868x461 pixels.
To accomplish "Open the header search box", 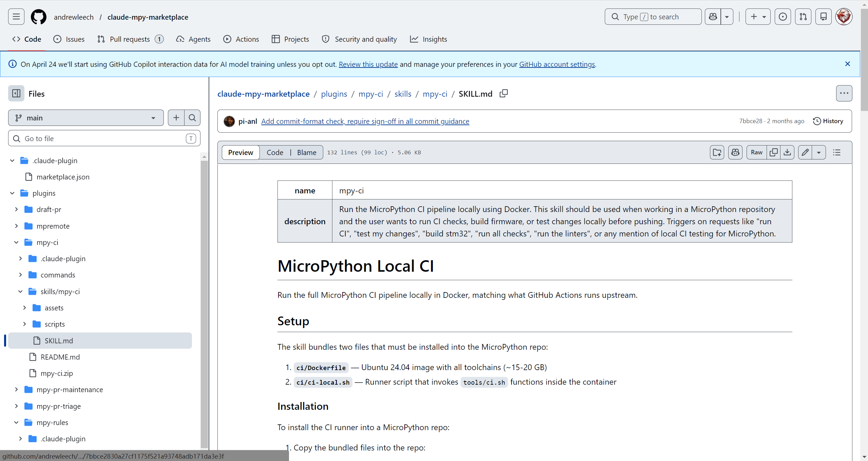I will 653,17.
